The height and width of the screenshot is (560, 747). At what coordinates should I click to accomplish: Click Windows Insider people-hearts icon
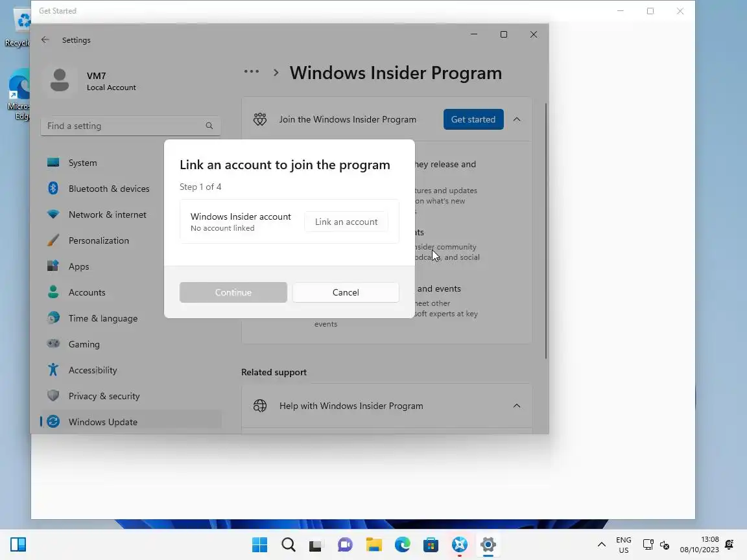click(x=259, y=119)
